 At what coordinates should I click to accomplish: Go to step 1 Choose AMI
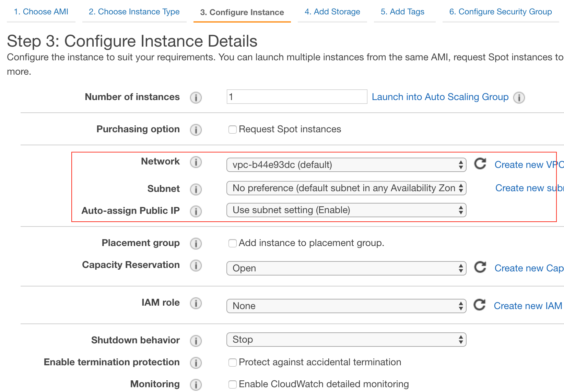click(41, 12)
